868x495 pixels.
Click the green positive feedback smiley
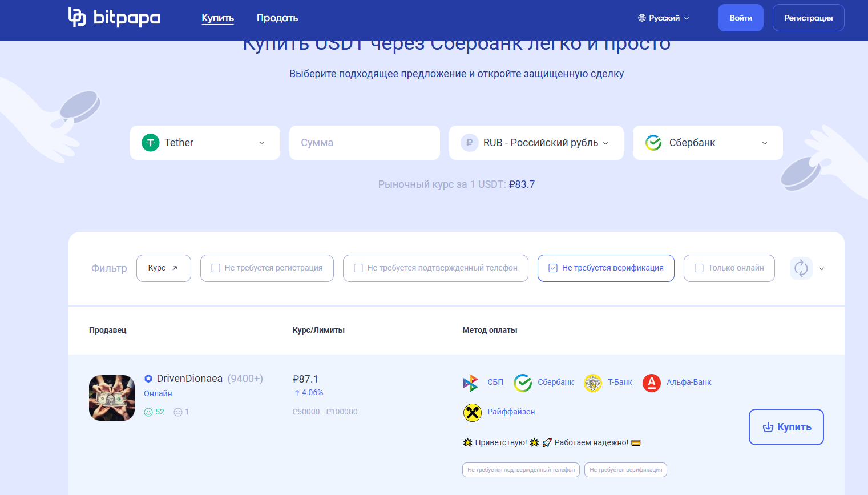point(148,412)
